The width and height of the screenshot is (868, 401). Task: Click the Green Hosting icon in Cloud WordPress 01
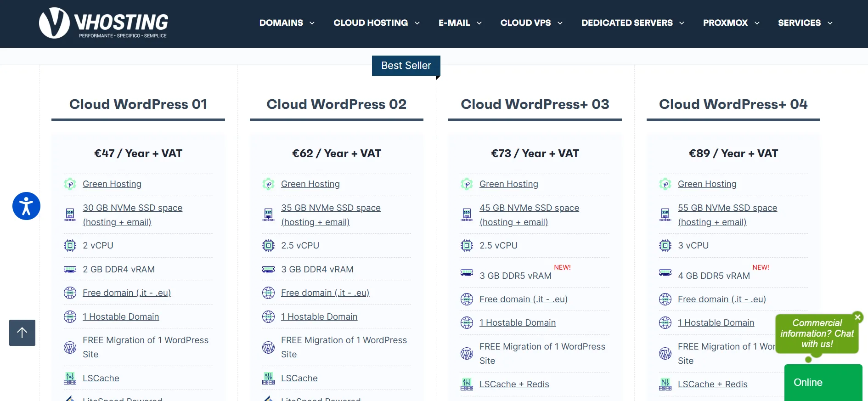click(x=70, y=184)
